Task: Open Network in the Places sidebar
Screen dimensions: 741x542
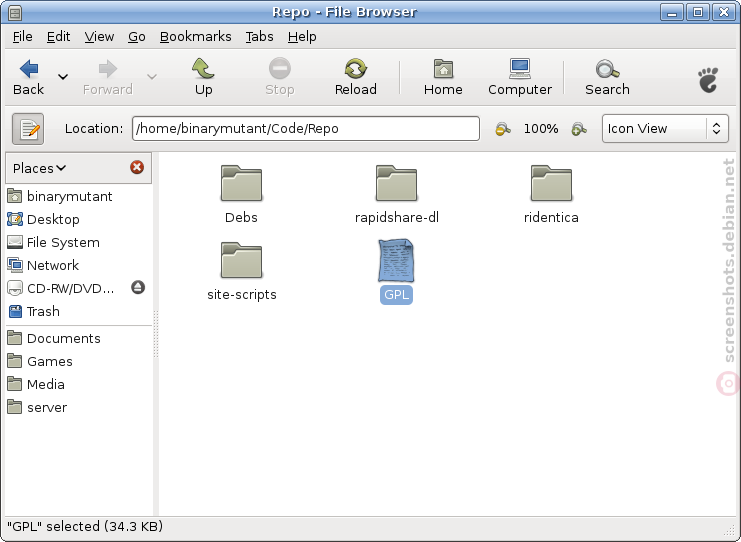Action: [x=78, y=265]
